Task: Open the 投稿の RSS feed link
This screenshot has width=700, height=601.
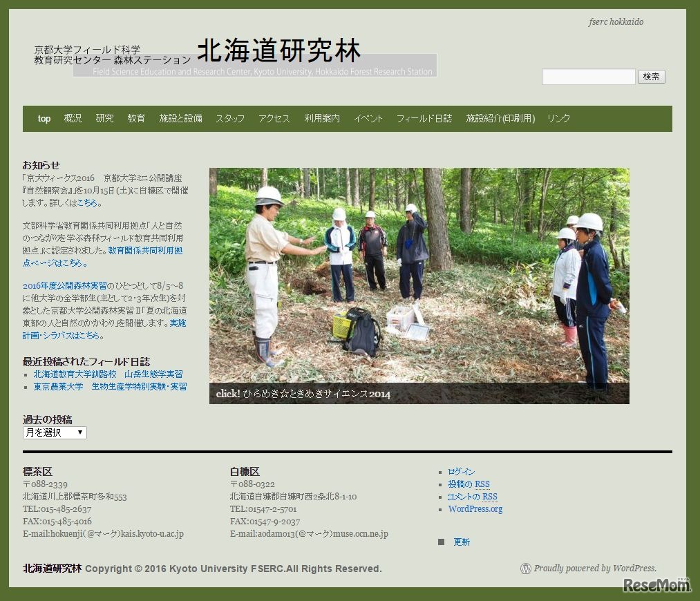Action: coord(469,484)
